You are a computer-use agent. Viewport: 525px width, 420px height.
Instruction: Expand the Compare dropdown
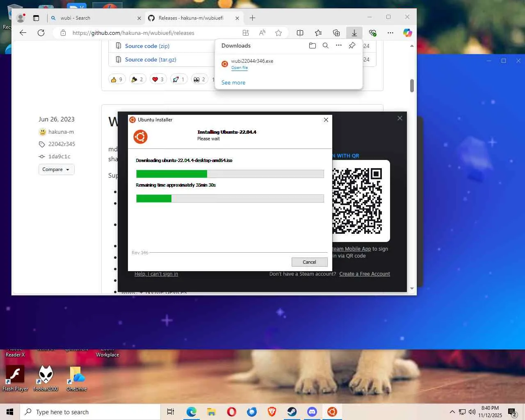(57, 169)
